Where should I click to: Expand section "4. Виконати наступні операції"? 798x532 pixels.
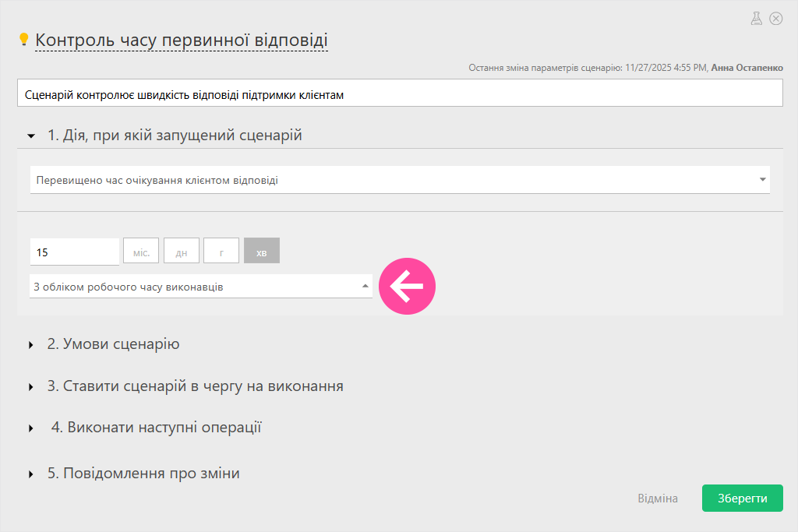tap(156, 428)
